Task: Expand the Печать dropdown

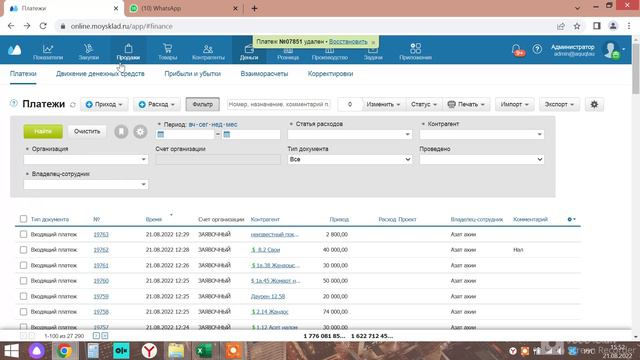Action: click(467, 104)
